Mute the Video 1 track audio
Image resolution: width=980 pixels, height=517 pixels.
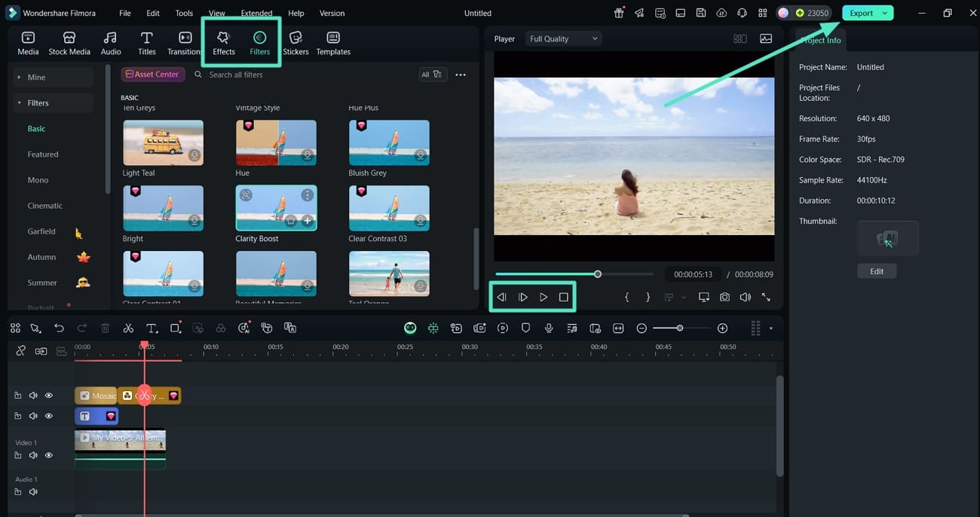(x=33, y=455)
